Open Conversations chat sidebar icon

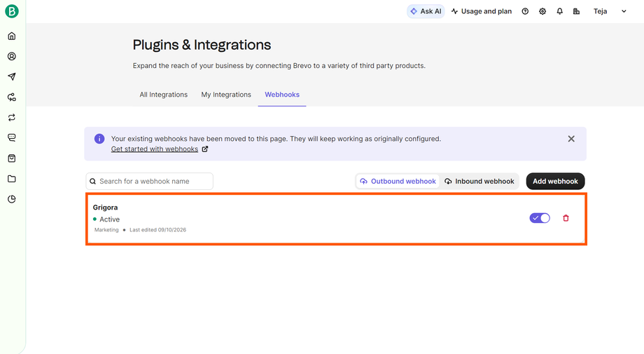pyautogui.click(x=12, y=137)
